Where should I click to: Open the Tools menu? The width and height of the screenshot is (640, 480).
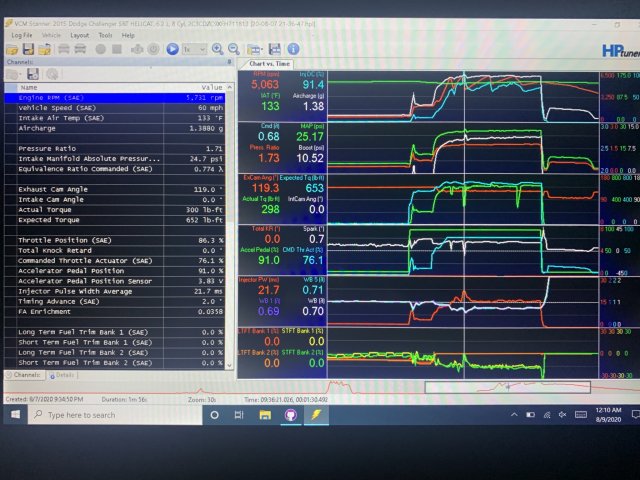[x=105, y=35]
